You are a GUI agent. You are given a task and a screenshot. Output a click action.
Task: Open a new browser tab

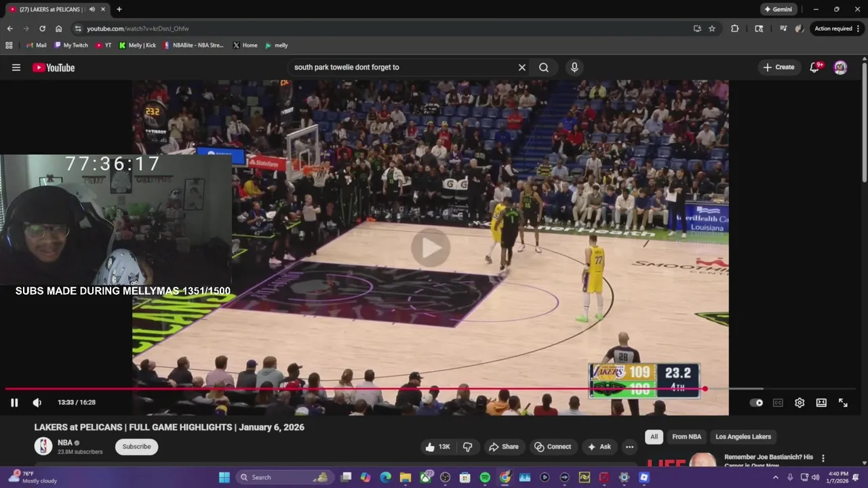[x=119, y=9]
